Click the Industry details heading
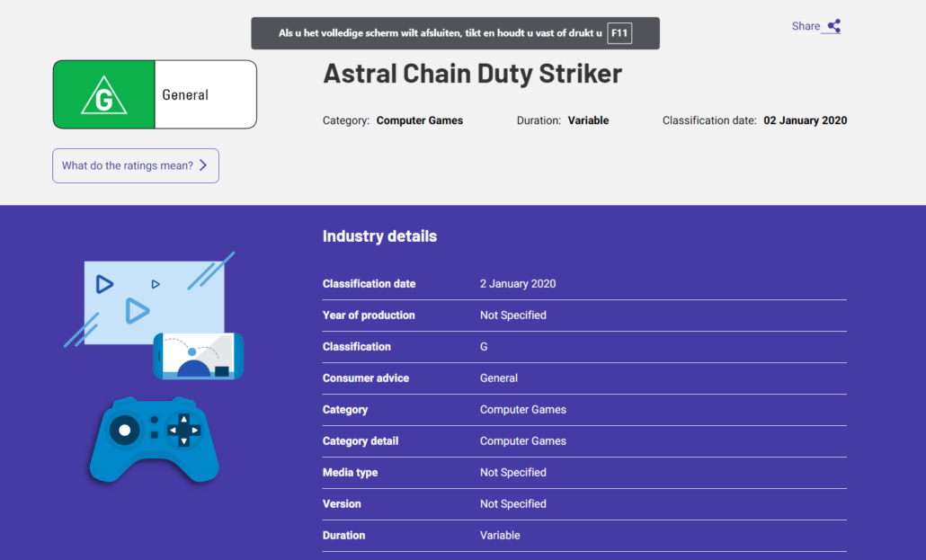926x560 pixels. point(379,236)
